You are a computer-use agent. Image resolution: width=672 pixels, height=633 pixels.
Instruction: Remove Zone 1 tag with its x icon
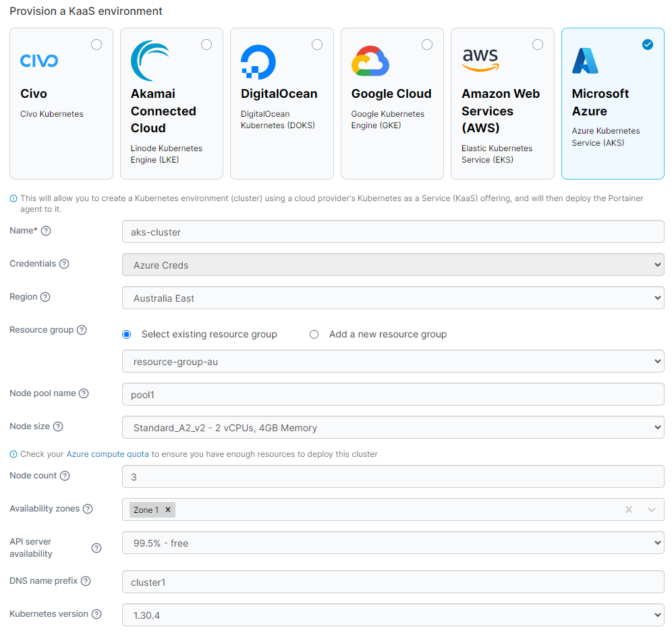(x=168, y=510)
